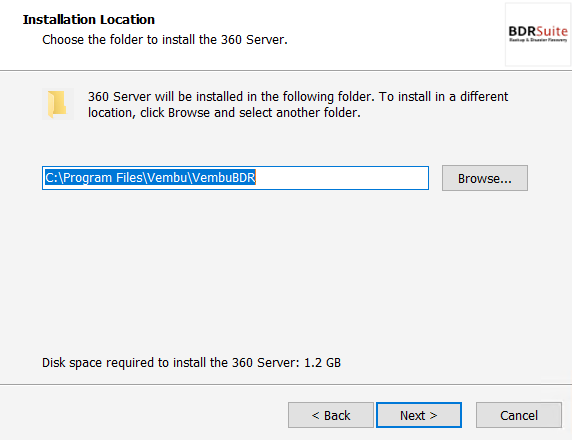
Task: Click the yellow folder icon
Action: click(x=57, y=104)
